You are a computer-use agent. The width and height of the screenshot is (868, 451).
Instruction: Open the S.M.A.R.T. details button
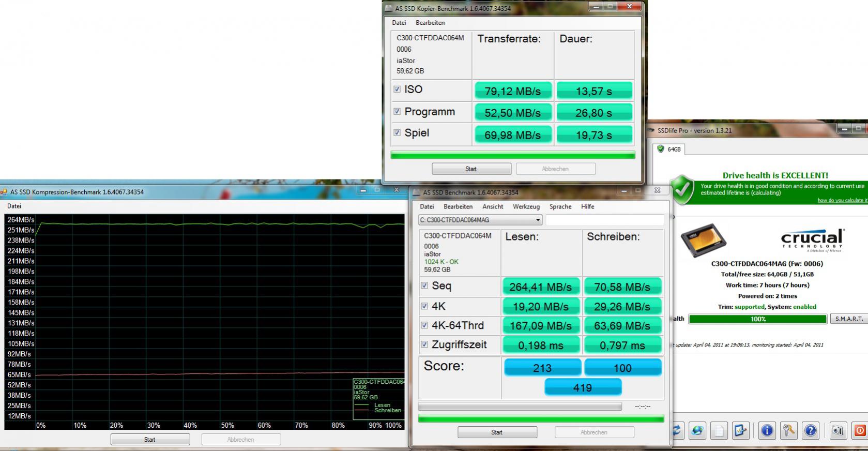pos(849,319)
